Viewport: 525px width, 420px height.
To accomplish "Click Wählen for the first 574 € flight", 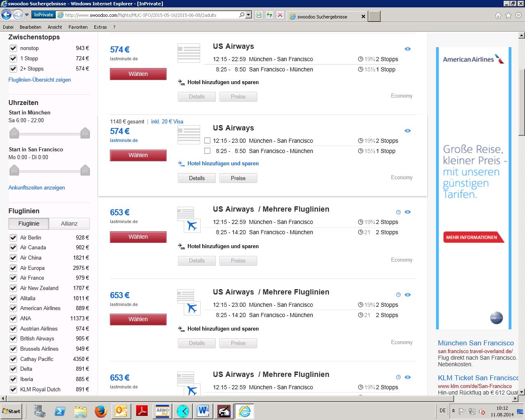I will point(138,74).
